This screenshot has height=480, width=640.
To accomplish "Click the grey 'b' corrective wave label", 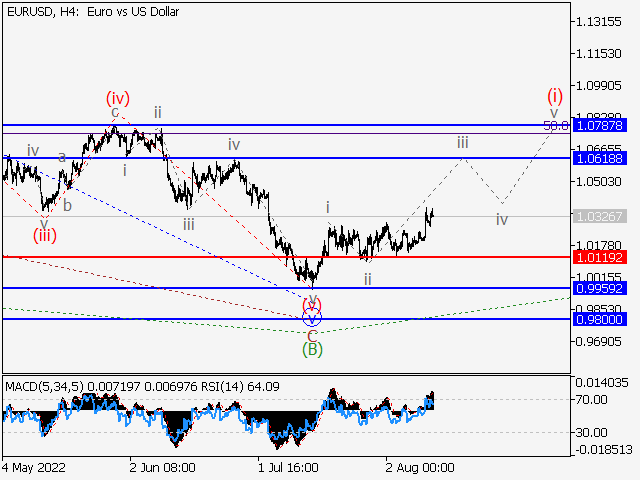I will click(x=67, y=205).
